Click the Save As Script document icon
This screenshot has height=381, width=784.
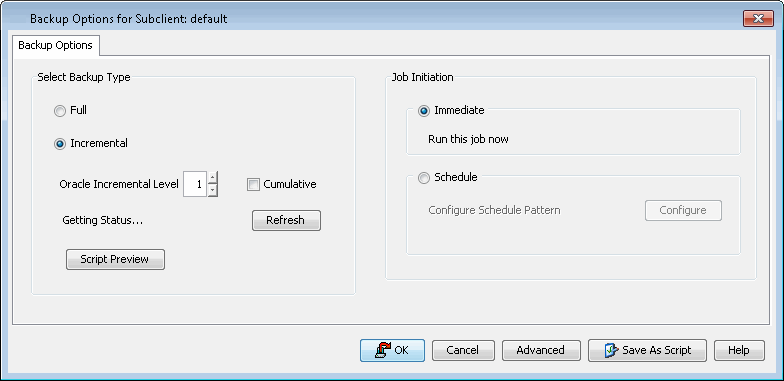pos(612,350)
